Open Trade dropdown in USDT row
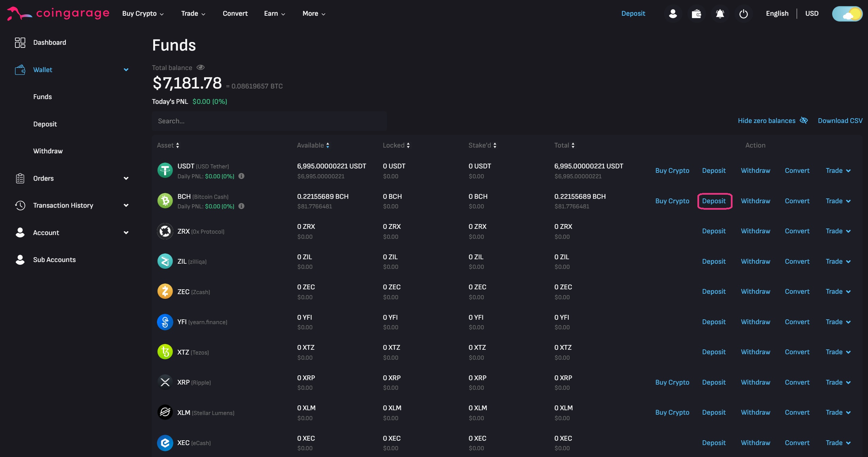 tap(838, 170)
